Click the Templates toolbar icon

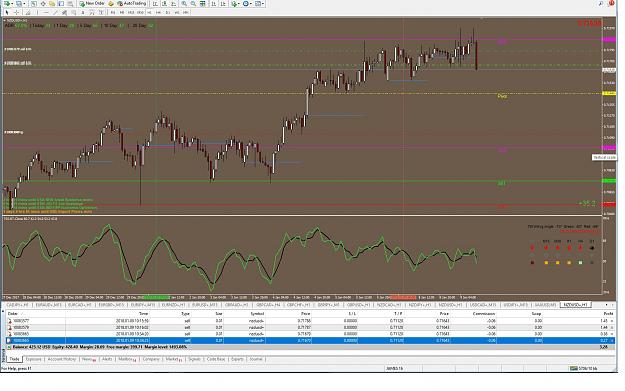(257, 4)
